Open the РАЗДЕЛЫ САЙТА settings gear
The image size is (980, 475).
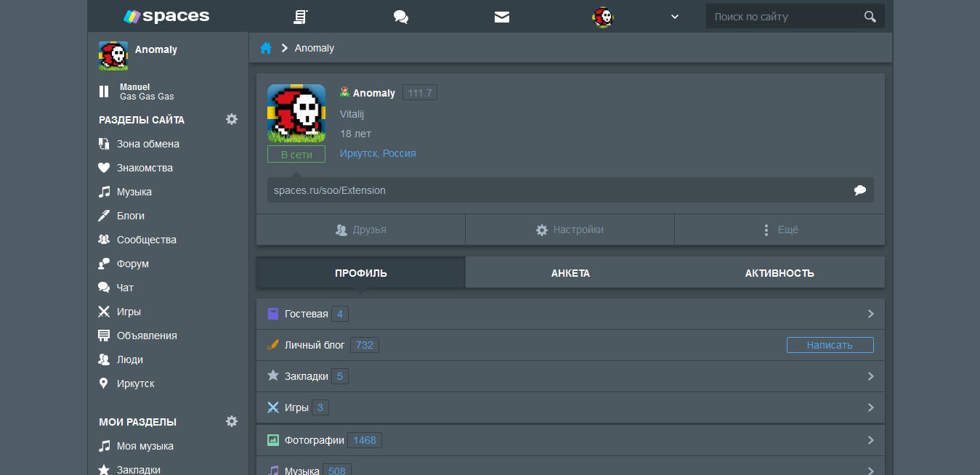pos(231,119)
